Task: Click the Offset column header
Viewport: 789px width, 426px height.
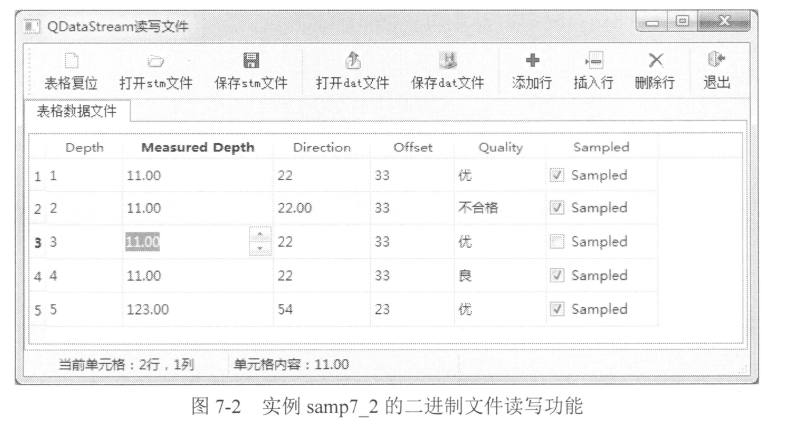Action: tap(413, 147)
